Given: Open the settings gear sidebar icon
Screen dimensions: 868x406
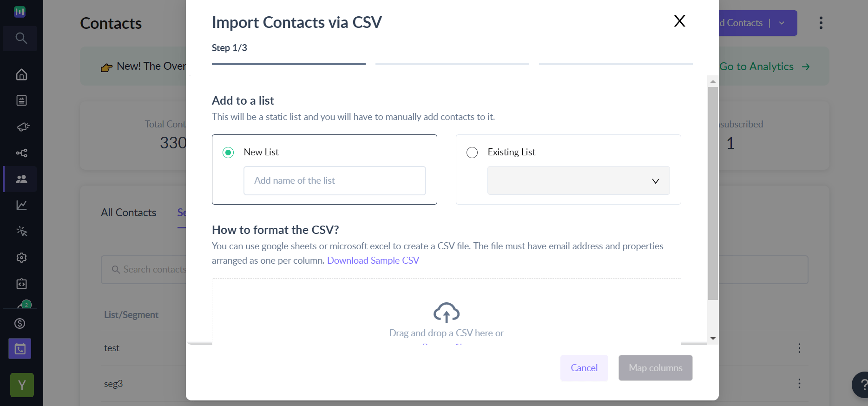Looking at the screenshot, I should (x=21, y=258).
